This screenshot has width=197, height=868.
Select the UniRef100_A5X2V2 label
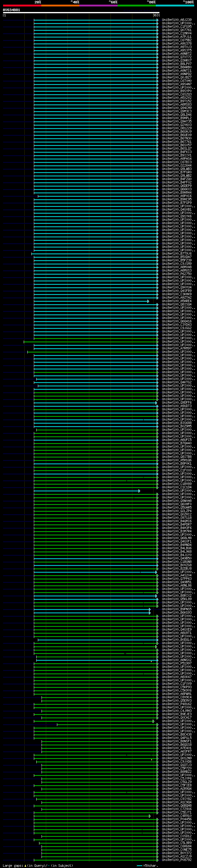176,98
